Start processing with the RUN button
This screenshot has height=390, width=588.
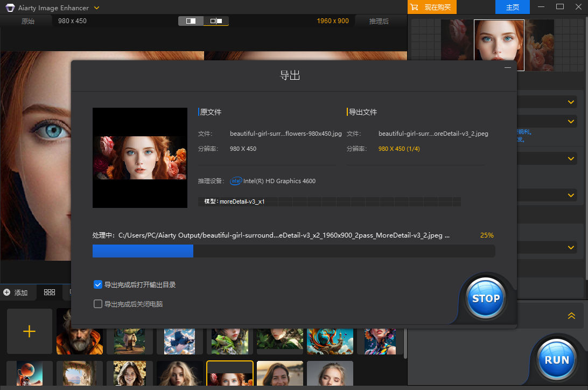(557, 360)
